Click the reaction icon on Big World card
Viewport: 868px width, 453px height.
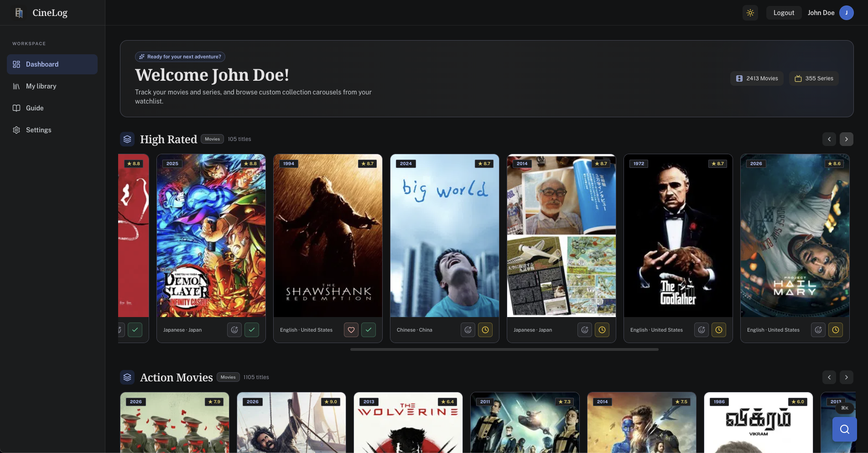[468, 330]
